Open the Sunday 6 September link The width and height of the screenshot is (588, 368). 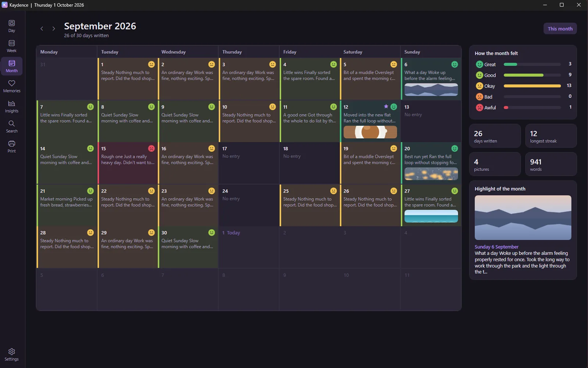click(496, 247)
